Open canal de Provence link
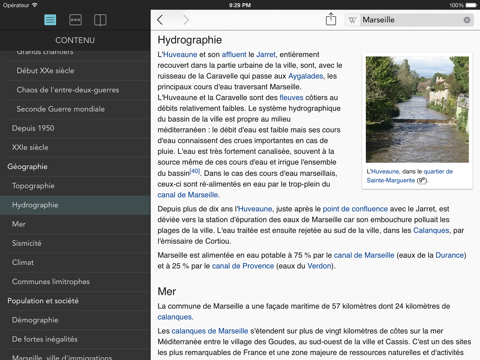This screenshot has width=480, height=360. (243, 266)
